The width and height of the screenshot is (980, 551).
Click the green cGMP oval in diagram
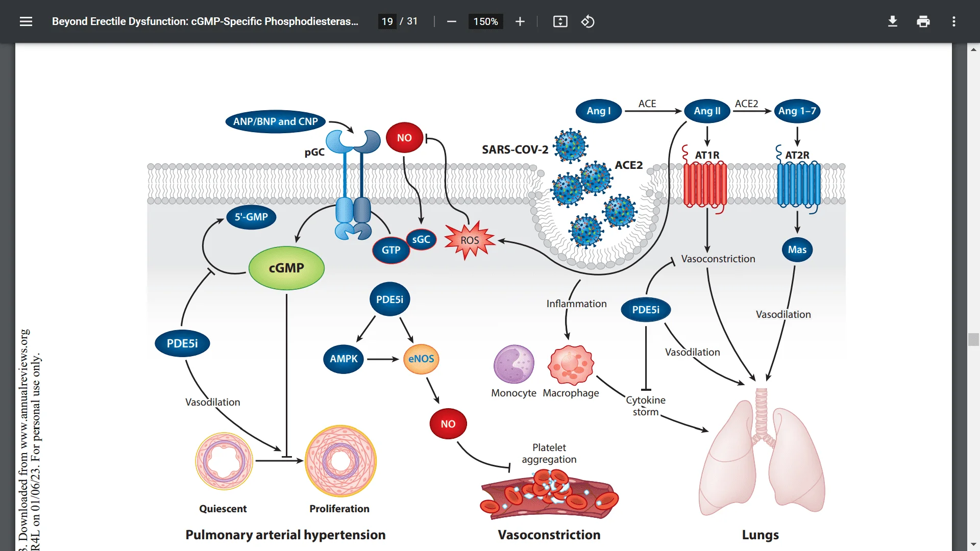coord(286,268)
